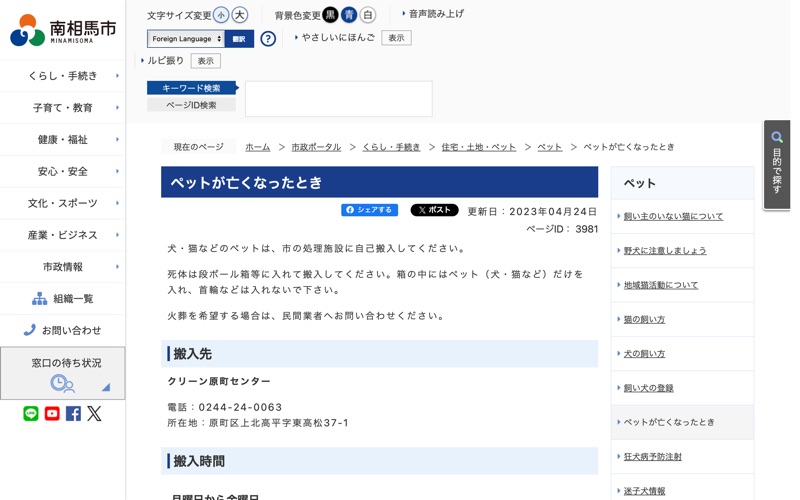The height and width of the screenshot is (500, 800).
Task: Open 飼い主のいない猫について link
Action: [x=673, y=216]
